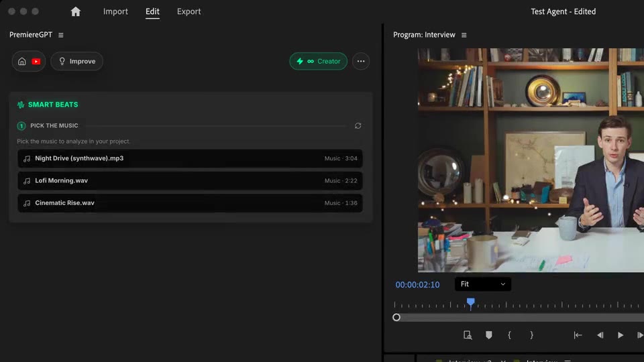
Task: Switch to the Edit tab
Action: [152, 11]
